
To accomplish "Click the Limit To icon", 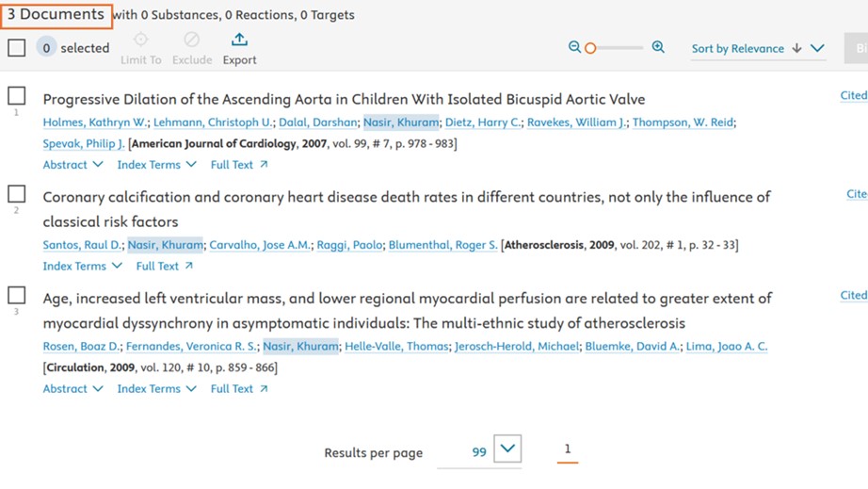I will click(x=140, y=40).
